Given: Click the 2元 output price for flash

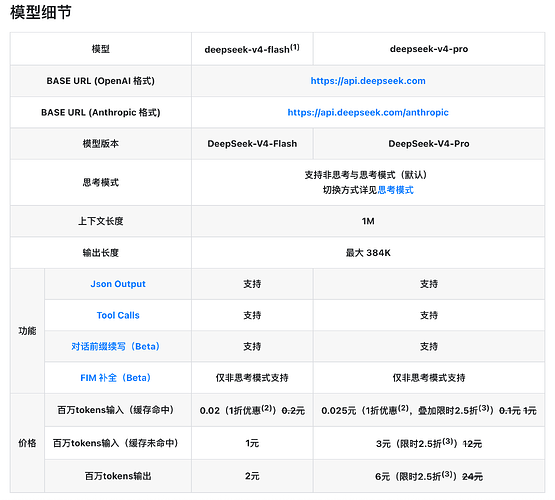Looking at the screenshot, I should (x=252, y=476).
